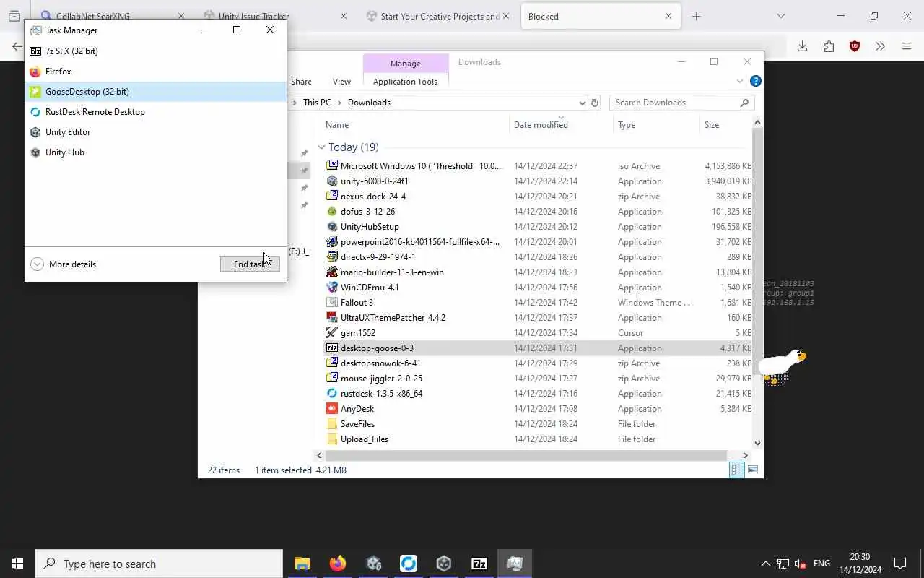
Task: Sort by Size column header
Action: point(712,125)
